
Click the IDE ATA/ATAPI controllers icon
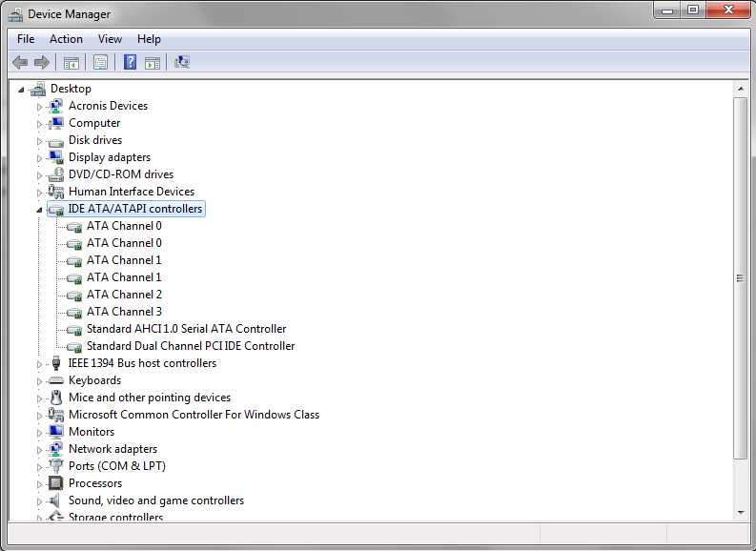tap(56, 210)
